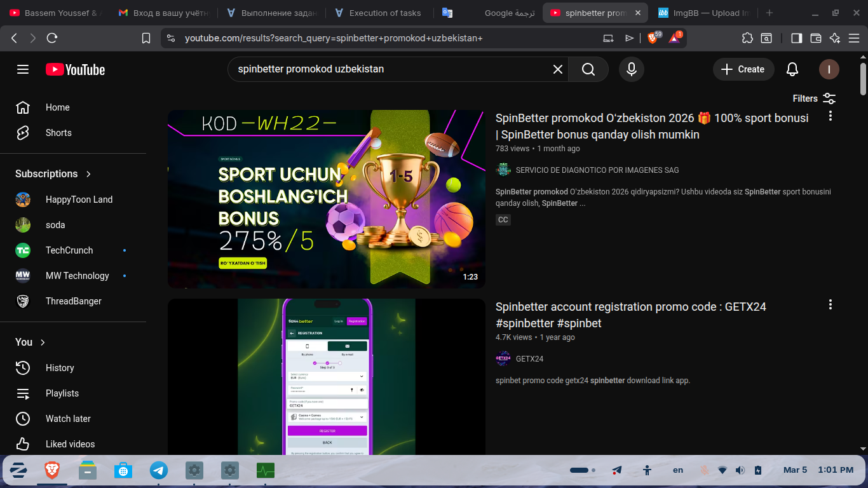Viewport: 868px width, 488px height.
Task: Expand the Subscriptions section
Action: coord(53,173)
